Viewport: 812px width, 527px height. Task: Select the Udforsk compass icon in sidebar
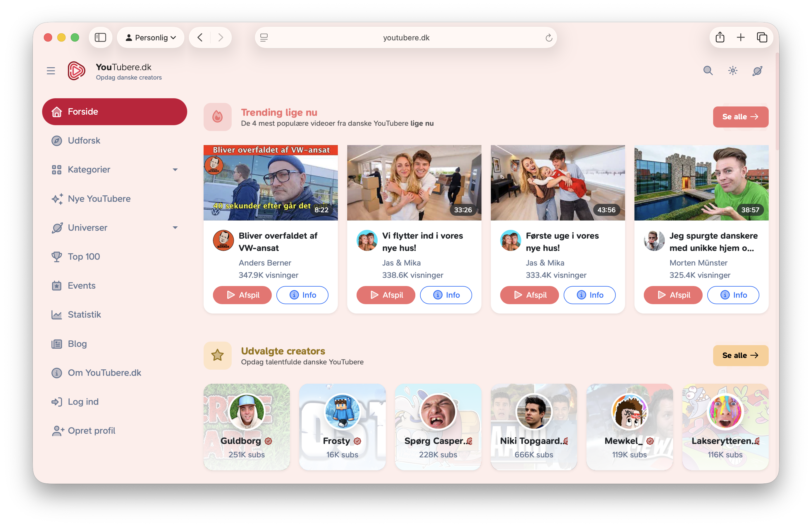tap(57, 140)
